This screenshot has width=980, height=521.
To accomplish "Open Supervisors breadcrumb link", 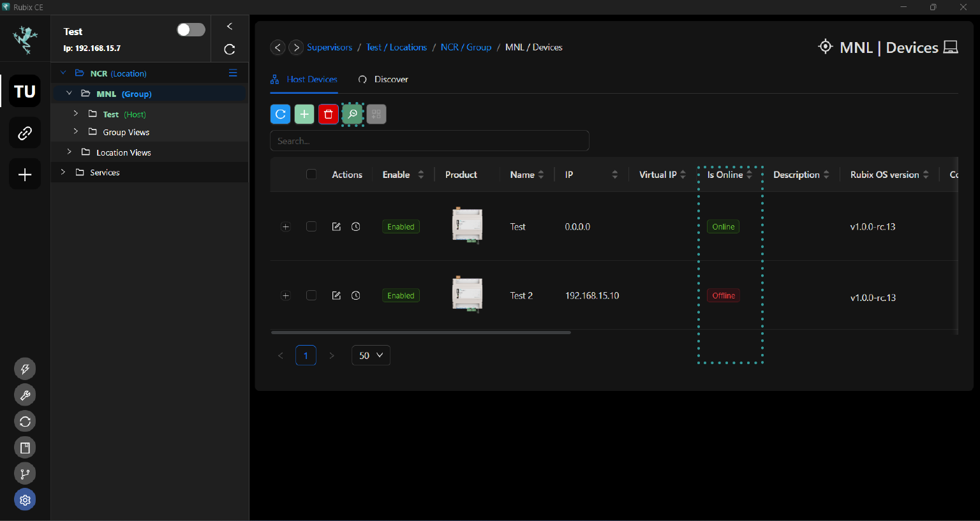I will [329, 47].
